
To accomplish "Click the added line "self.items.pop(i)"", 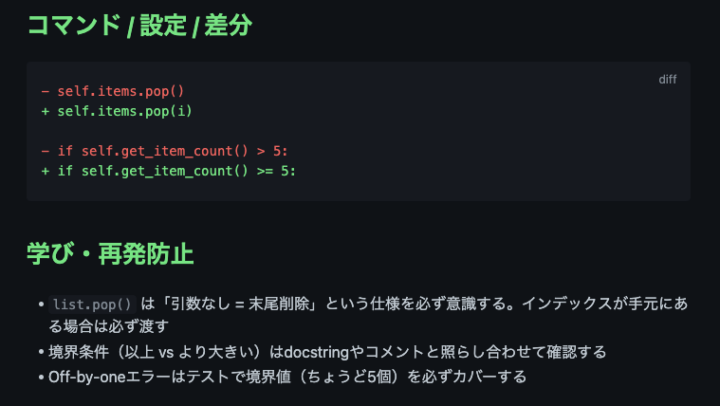I will click(124, 110).
